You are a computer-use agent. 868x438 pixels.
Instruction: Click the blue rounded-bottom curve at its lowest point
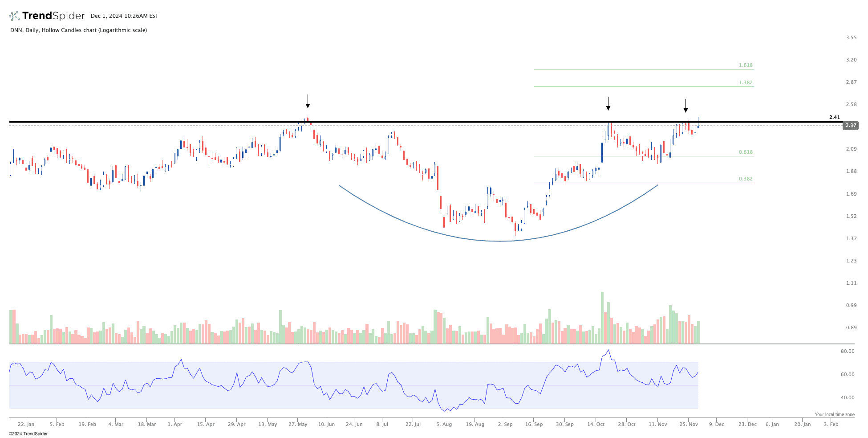click(x=500, y=241)
